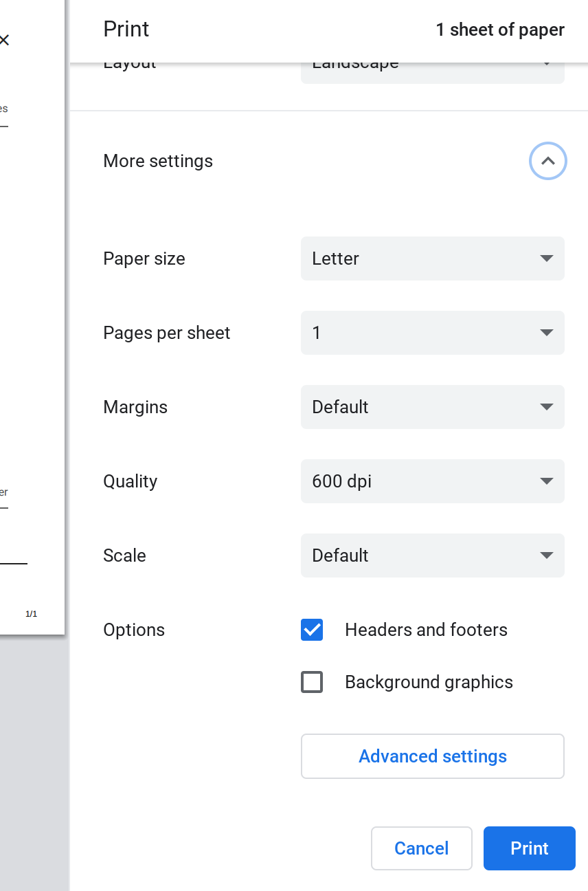
Task: Click the More settings label
Action: coord(158,161)
